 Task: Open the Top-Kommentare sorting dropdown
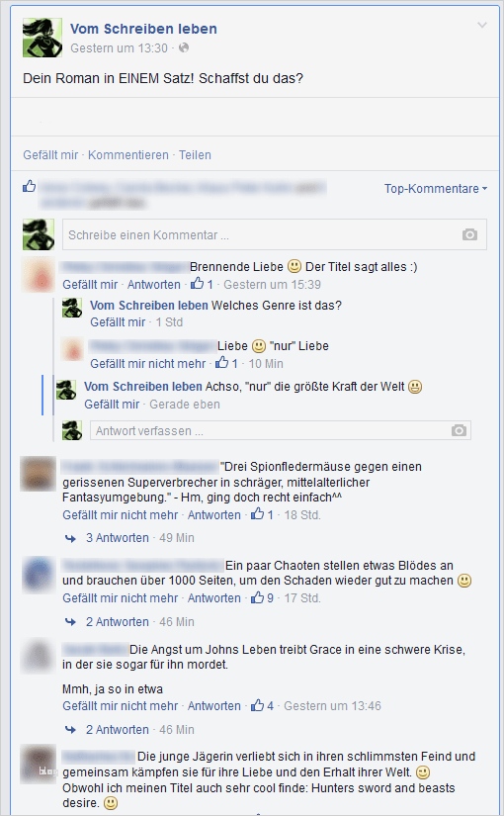tap(436, 188)
